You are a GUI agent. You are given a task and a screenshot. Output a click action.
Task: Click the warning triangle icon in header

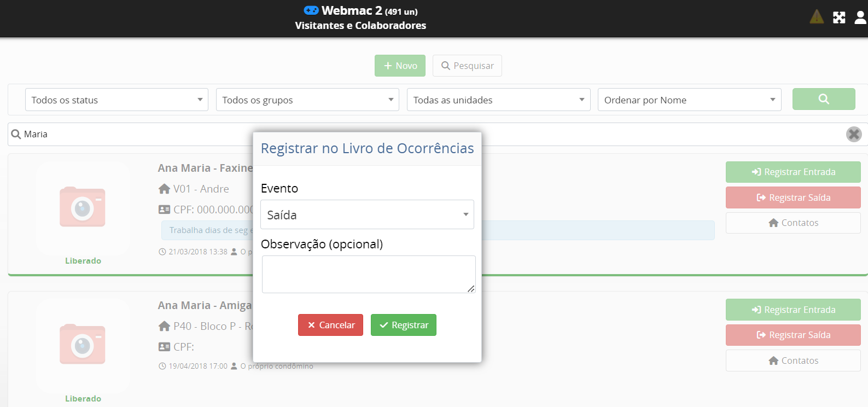[817, 17]
